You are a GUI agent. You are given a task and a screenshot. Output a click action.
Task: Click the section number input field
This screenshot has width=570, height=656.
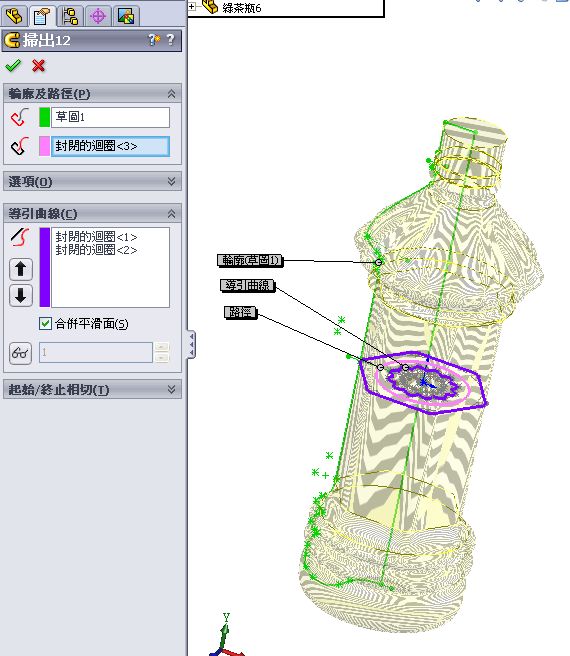[x=96, y=352]
